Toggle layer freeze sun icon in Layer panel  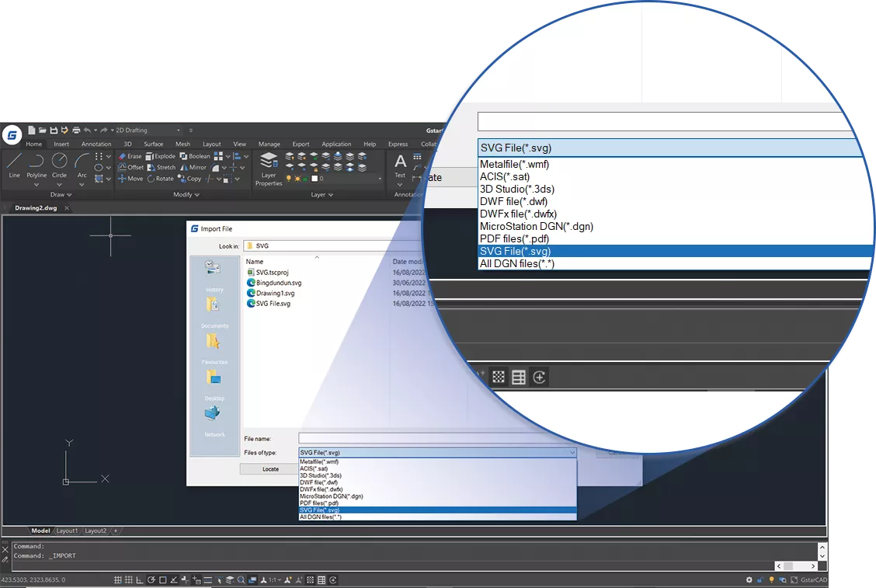(297, 179)
